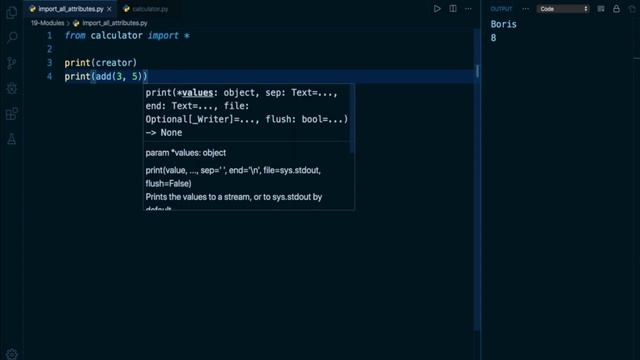Open the Search view in activity bar
Screen dimensions: 640x360
click(x=12, y=38)
